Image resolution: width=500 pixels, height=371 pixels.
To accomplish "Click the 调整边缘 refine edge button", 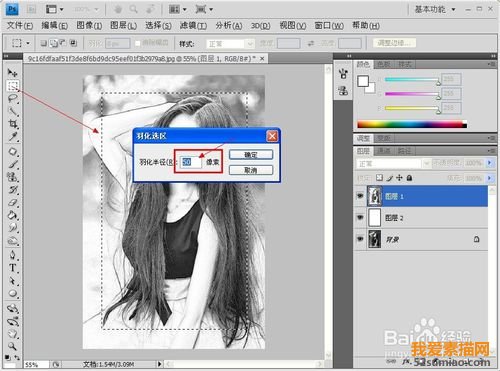I will coord(395,43).
